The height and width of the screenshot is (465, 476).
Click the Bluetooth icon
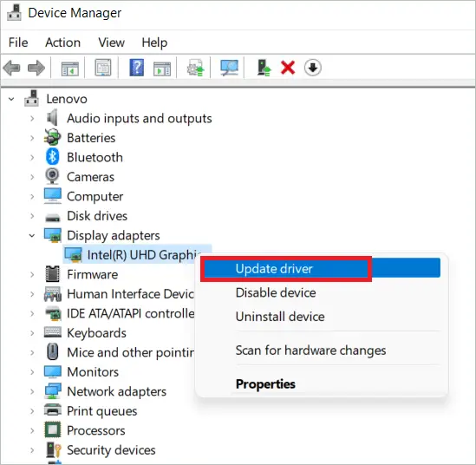[x=53, y=157]
